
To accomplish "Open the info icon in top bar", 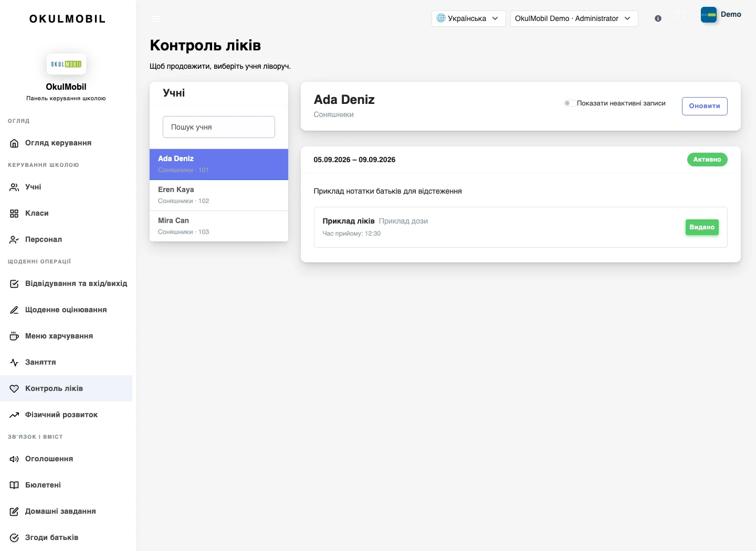I will (658, 18).
